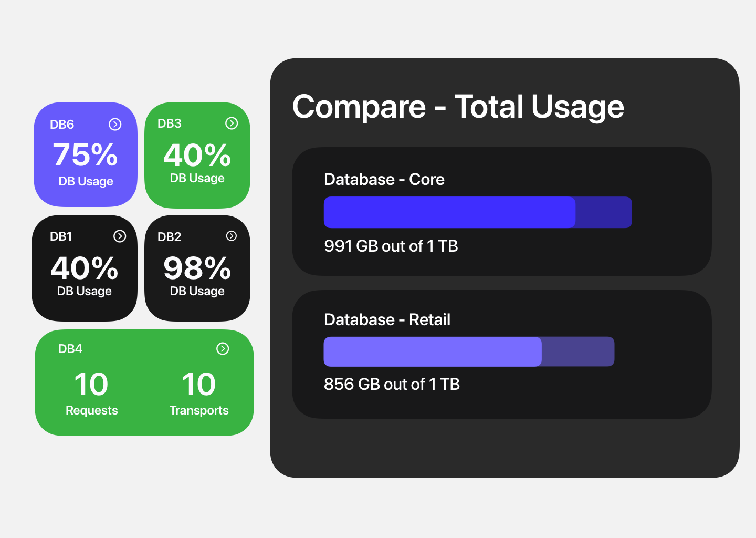Open details via the arrow on the 98% tile
The image size is (756, 538).
click(232, 236)
